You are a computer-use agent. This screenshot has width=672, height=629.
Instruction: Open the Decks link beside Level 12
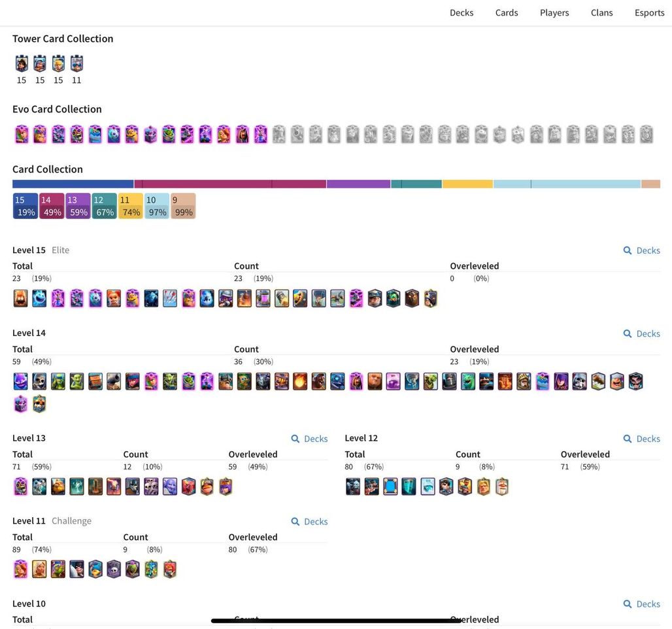tap(641, 439)
